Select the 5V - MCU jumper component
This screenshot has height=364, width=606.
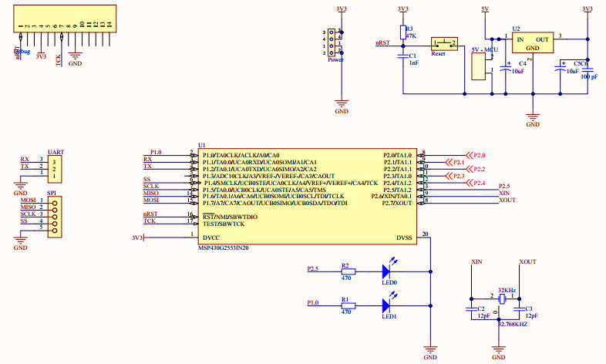479,66
